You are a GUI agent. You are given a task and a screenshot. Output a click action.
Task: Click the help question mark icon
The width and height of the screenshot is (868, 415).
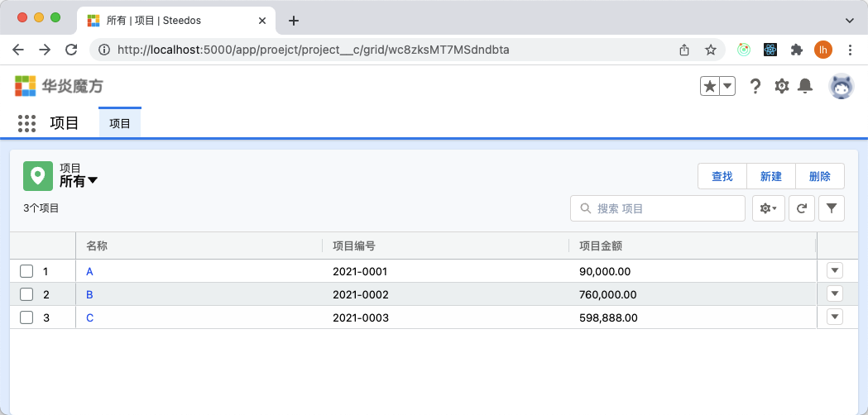(x=755, y=86)
